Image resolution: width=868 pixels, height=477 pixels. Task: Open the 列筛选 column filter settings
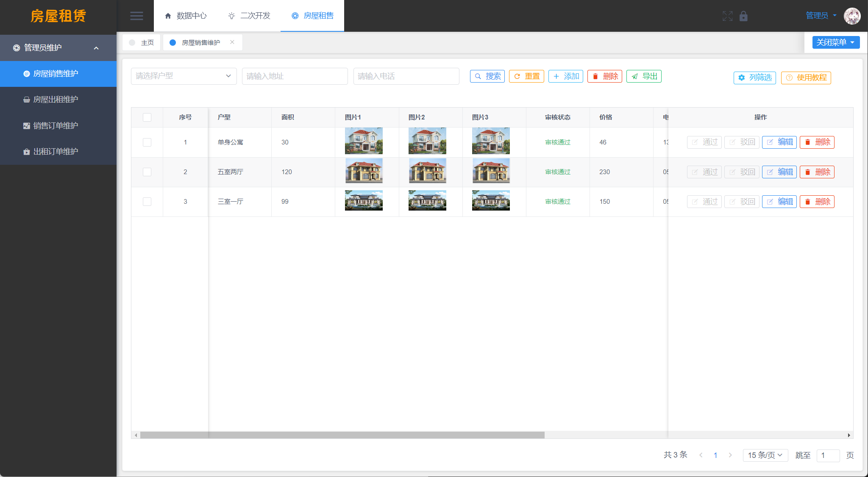coord(754,78)
